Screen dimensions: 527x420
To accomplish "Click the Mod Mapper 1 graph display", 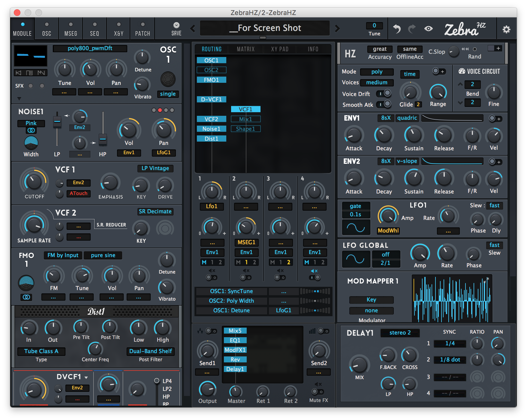I will point(452,298).
